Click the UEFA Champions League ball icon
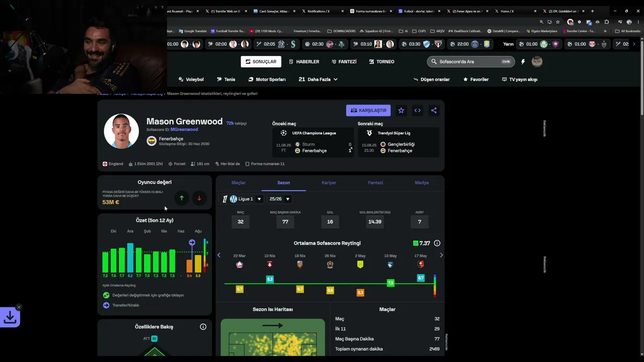Image resolution: width=644 pixels, height=362 pixels. pos(284,133)
